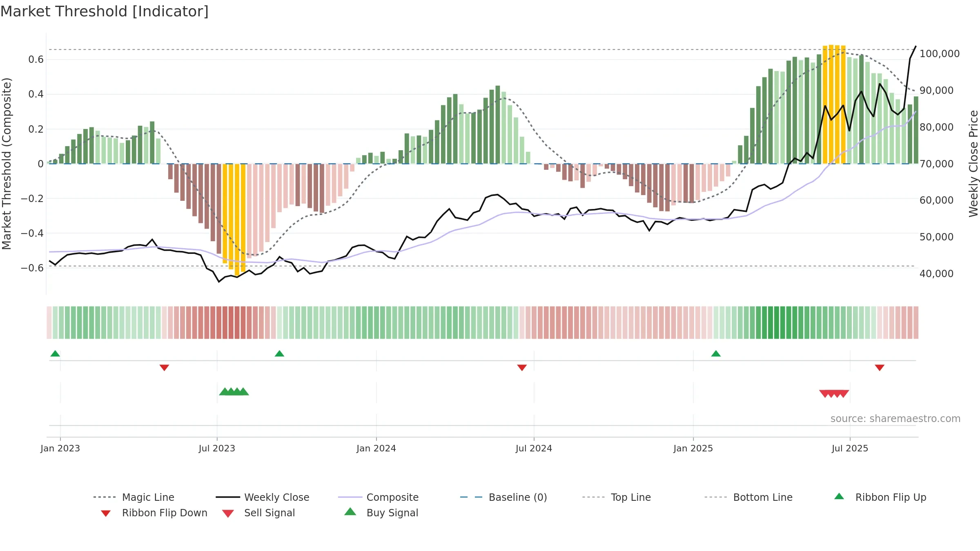The height and width of the screenshot is (551, 980).
Task: Click the 0.4 composite axis label
Action: click(36, 94)
